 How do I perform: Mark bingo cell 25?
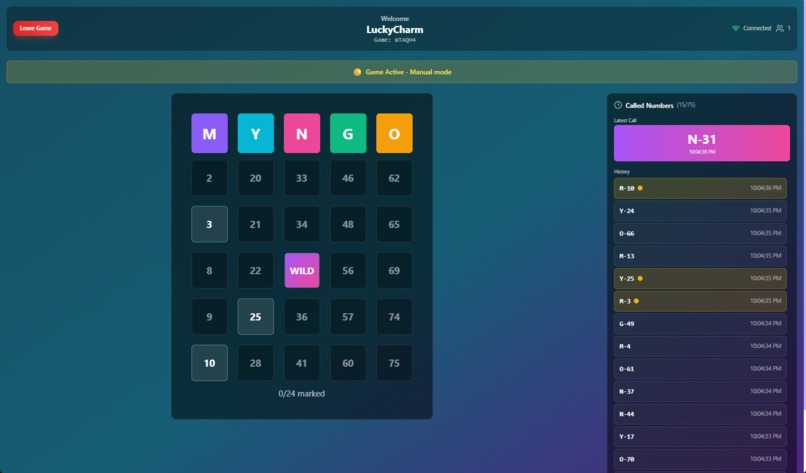click(x=255, y=317)
